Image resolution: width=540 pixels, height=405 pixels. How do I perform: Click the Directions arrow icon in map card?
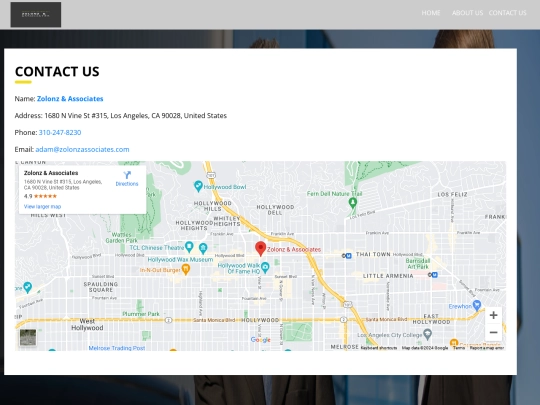(127, 175)
